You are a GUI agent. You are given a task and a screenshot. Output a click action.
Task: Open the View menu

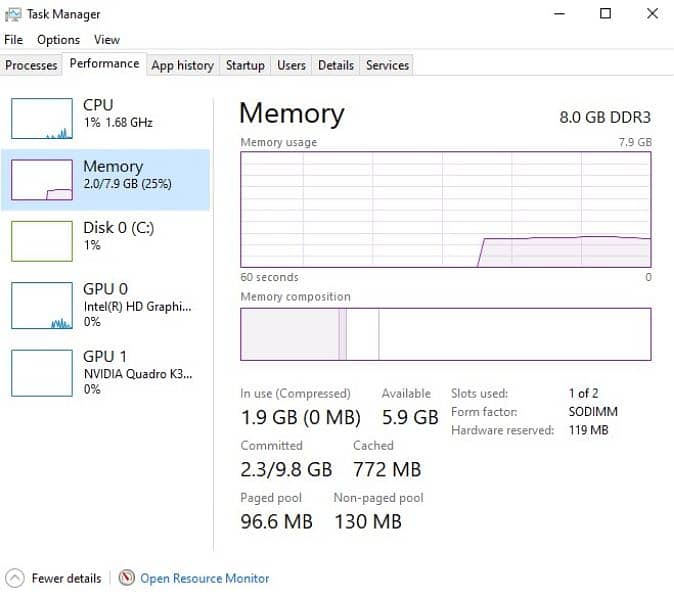(107, 40)
